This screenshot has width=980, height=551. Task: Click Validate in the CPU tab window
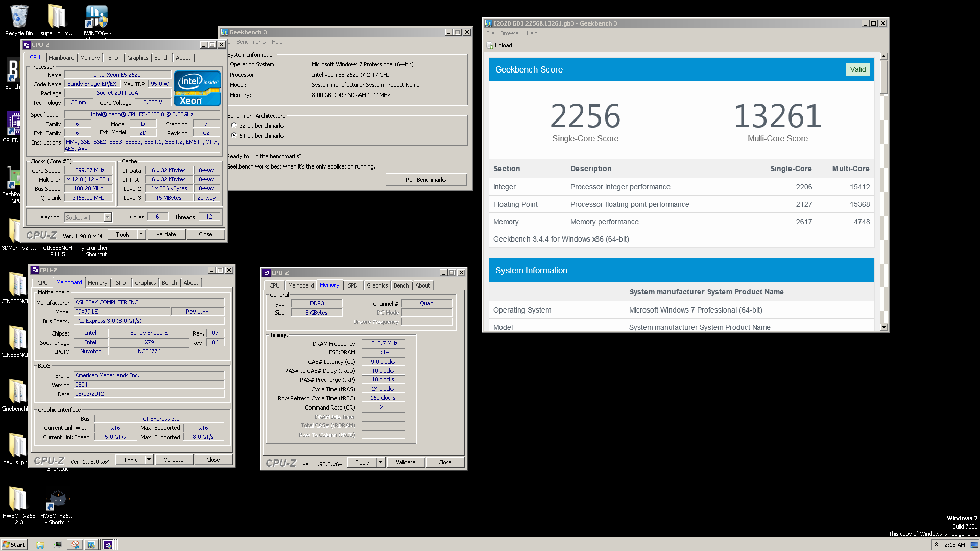click(166, 235)
